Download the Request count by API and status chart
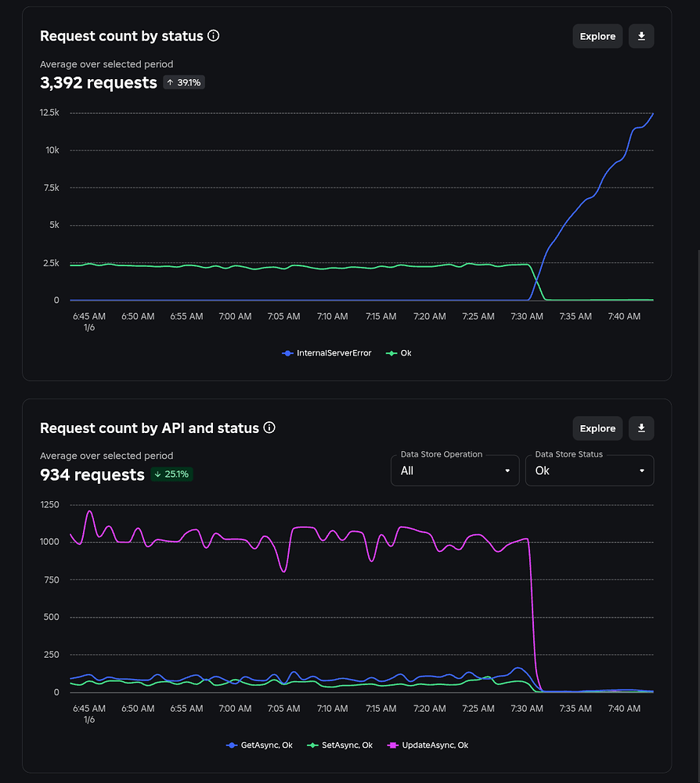The height and width of the screenshot is (783, 700). coord(641,428)
